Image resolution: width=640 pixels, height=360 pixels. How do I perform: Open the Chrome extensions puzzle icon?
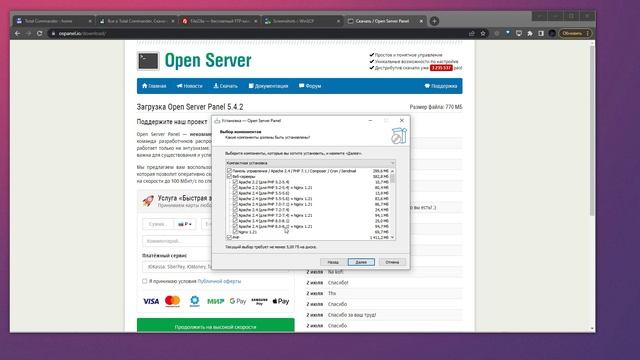coord(530,33)
